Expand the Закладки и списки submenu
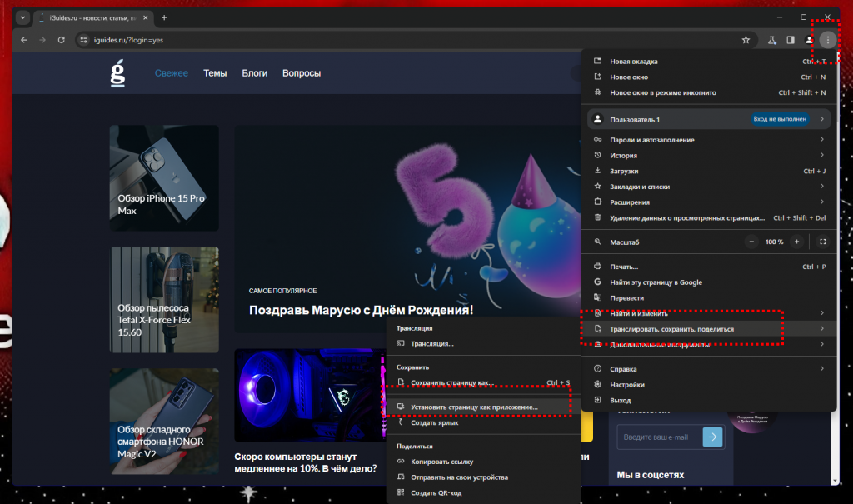The width and height of the screenshot is (853, 504). coord(708,187)
